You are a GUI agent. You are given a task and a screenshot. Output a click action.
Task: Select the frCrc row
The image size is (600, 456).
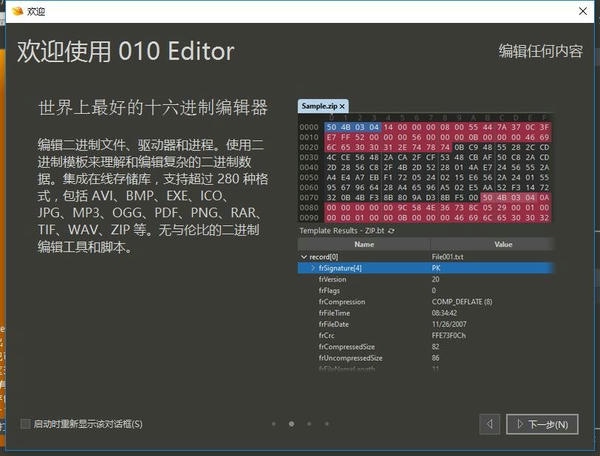point(426,335)
